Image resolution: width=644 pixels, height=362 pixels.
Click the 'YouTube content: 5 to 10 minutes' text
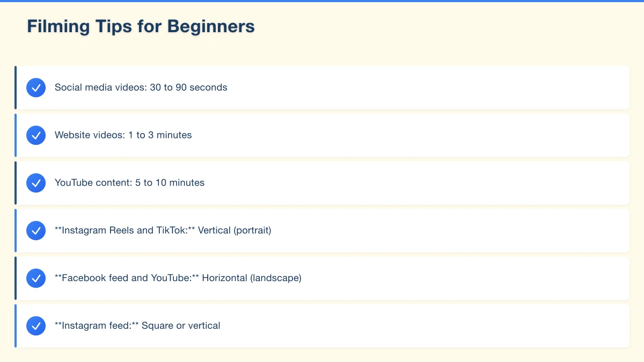tap(129, 183)
